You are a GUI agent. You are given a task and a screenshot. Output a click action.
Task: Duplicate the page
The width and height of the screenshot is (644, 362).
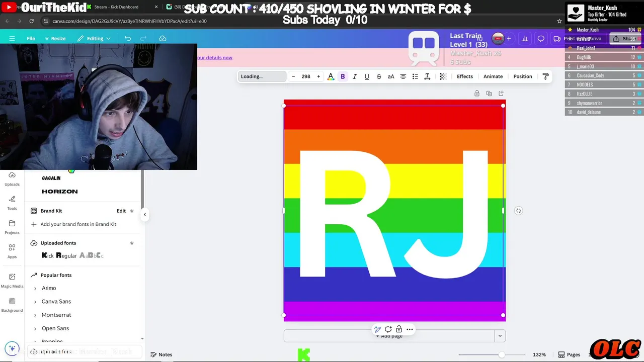(x=489, y=94)
